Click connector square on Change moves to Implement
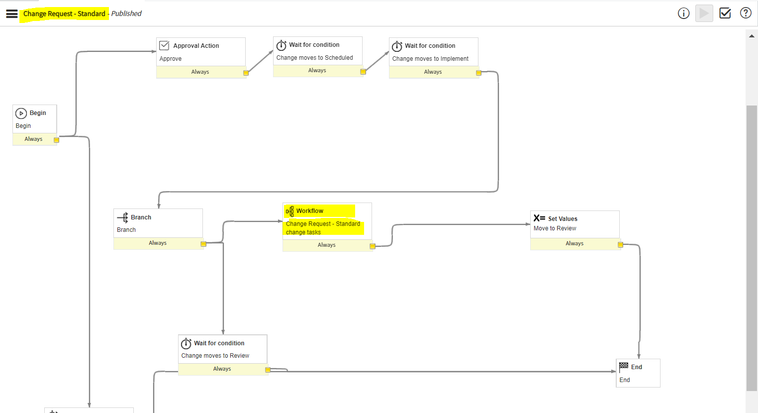This screenshot has height=413, width=758. (x=479, y=73)
